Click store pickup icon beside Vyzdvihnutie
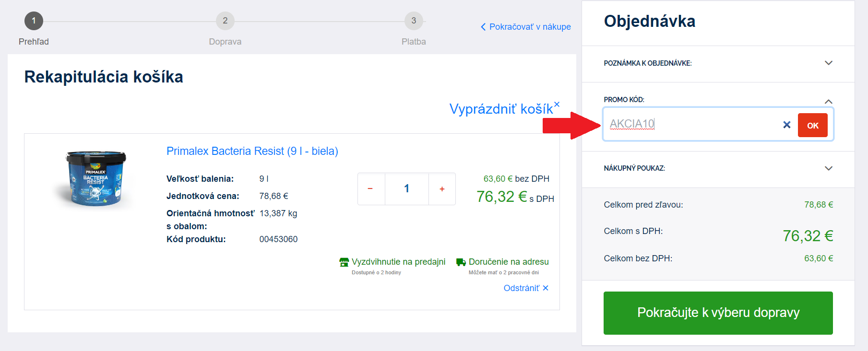 (344, 262)
